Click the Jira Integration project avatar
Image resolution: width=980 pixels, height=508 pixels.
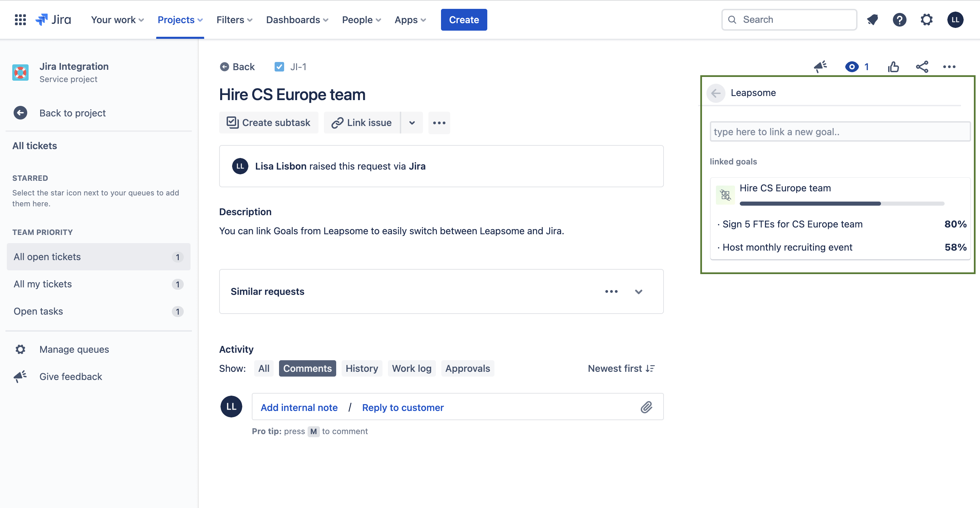point(20,72)
